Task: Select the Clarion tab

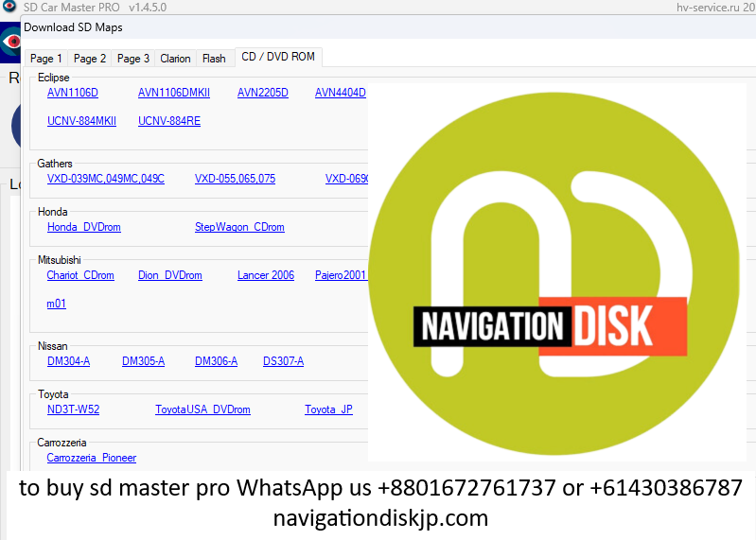Action: pyautogui.click(x=175, y=59)
